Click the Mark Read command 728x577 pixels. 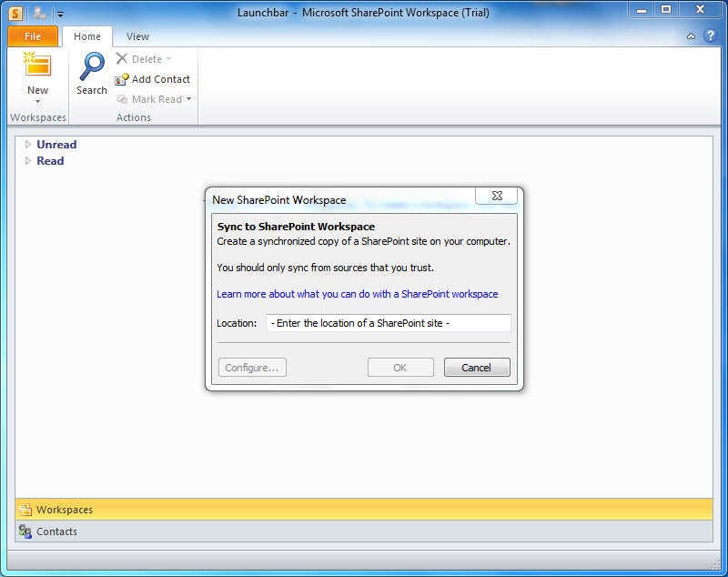pyautogui.click(x=149, y=99)
